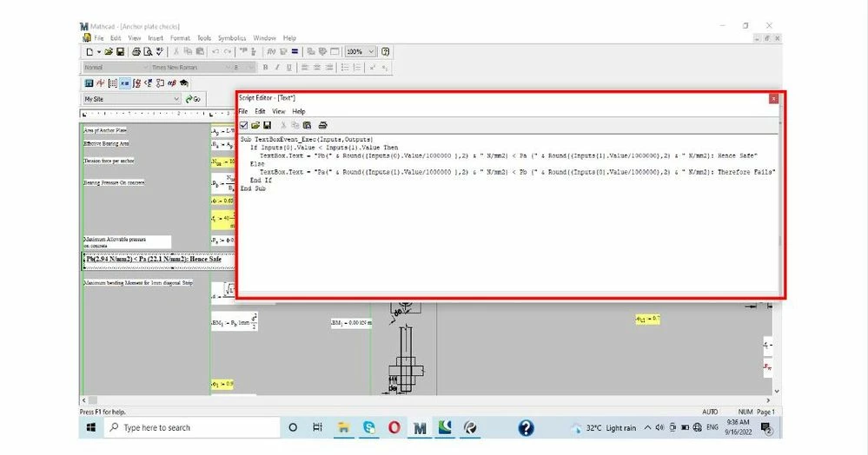The width and height of the screenshot is (868, 455).
Task: Click the taskbar search box
Action: [192, 427]
